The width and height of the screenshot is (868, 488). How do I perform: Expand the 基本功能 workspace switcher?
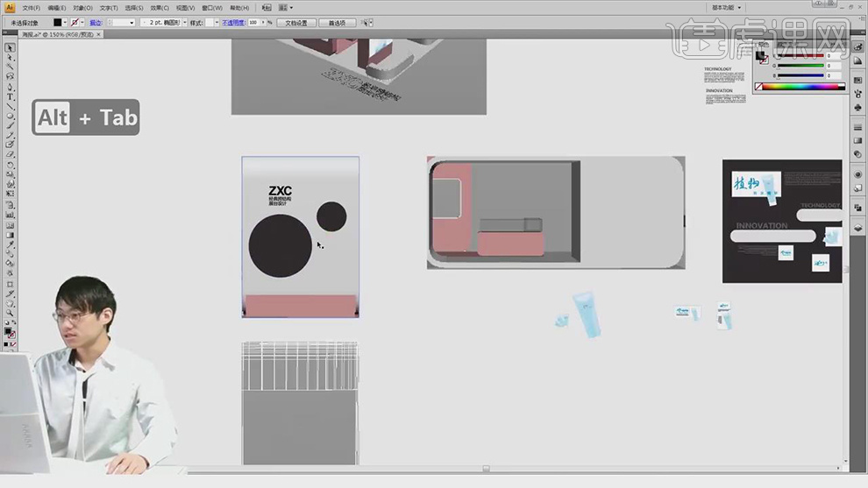click(729, 7)
